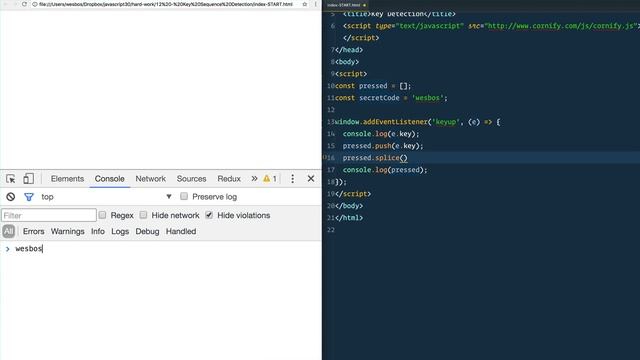Open the top execution context dropdown
This screenshot has height=360, width=640.
(106, 197)
